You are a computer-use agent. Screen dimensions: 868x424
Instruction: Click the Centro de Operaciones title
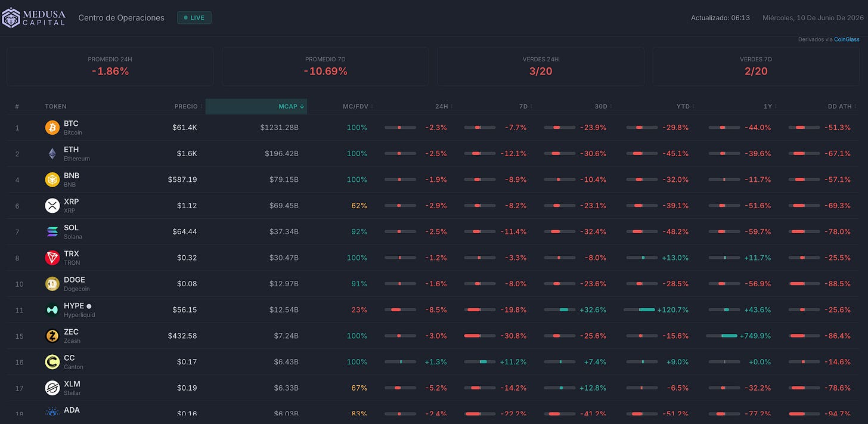(x=122, y=18)
